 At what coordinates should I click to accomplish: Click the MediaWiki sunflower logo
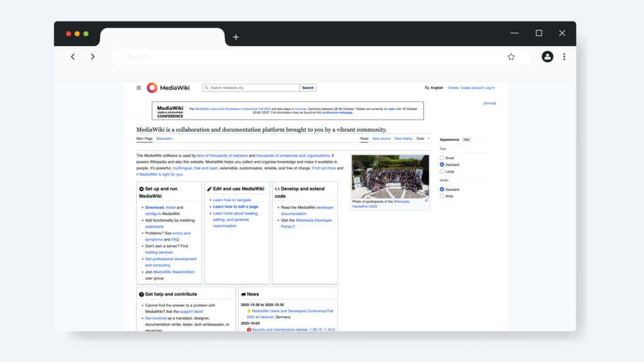152,88
